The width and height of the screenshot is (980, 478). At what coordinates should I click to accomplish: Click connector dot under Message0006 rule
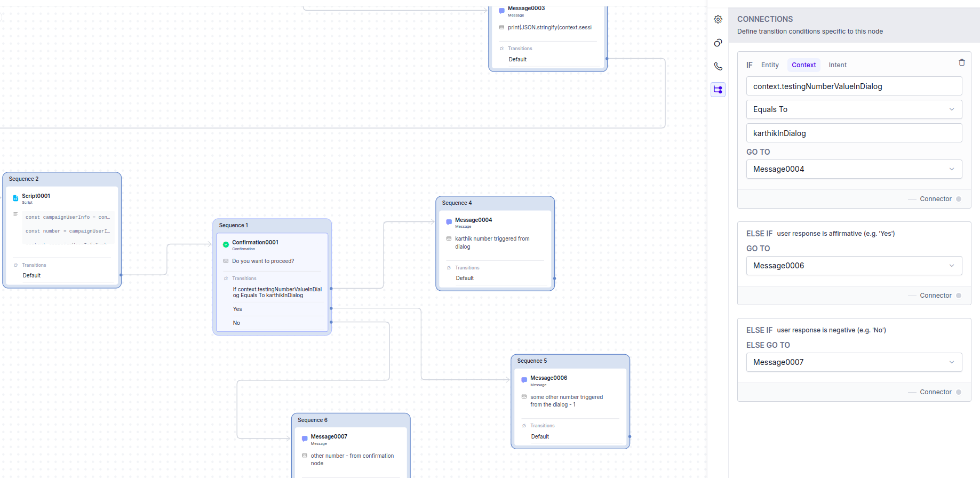coord(959,296)
